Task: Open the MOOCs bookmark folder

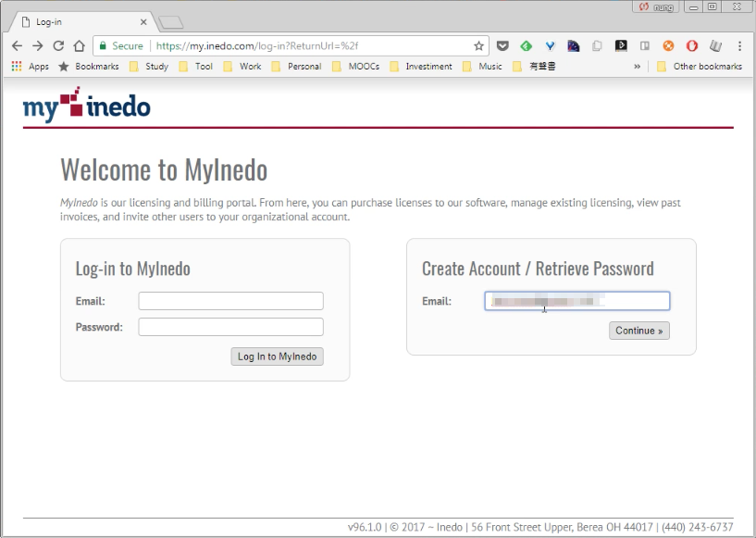Action: (356, 67)
